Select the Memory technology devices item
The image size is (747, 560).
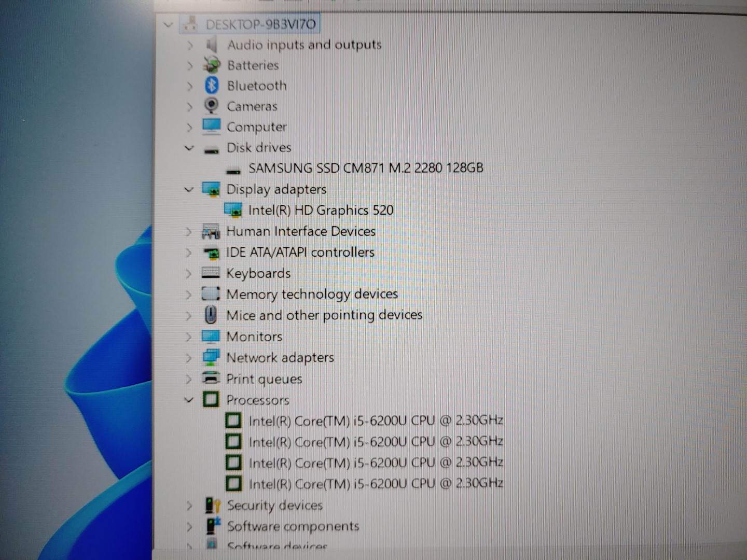312,294
